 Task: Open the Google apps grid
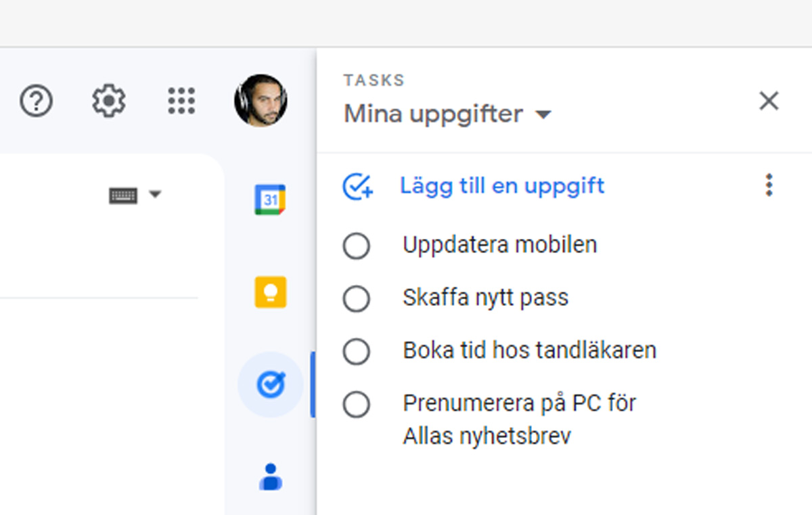coord(181,100)
